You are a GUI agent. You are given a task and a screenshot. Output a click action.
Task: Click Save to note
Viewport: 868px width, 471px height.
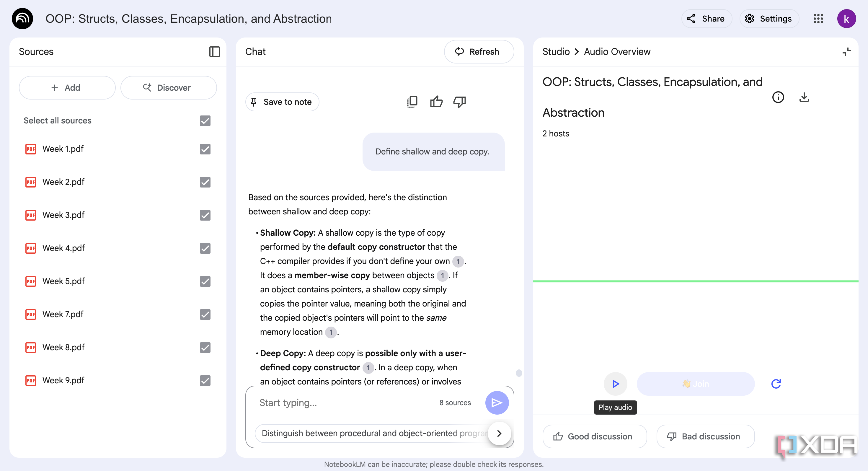pos(282,102)
